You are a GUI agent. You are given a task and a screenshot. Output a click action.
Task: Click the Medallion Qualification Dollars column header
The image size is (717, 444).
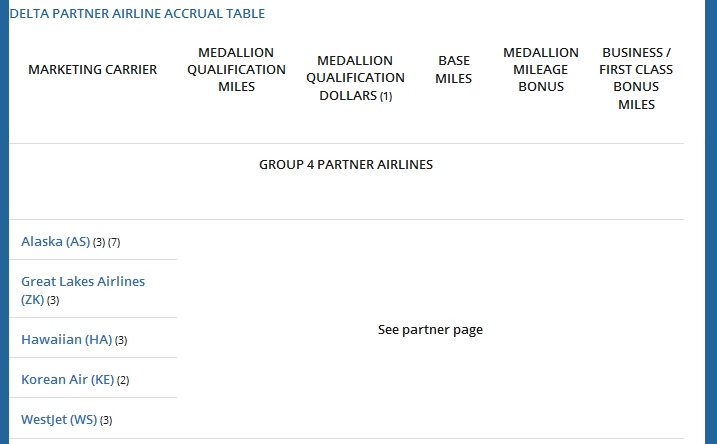pyautogui.click(x=355, y=78)
